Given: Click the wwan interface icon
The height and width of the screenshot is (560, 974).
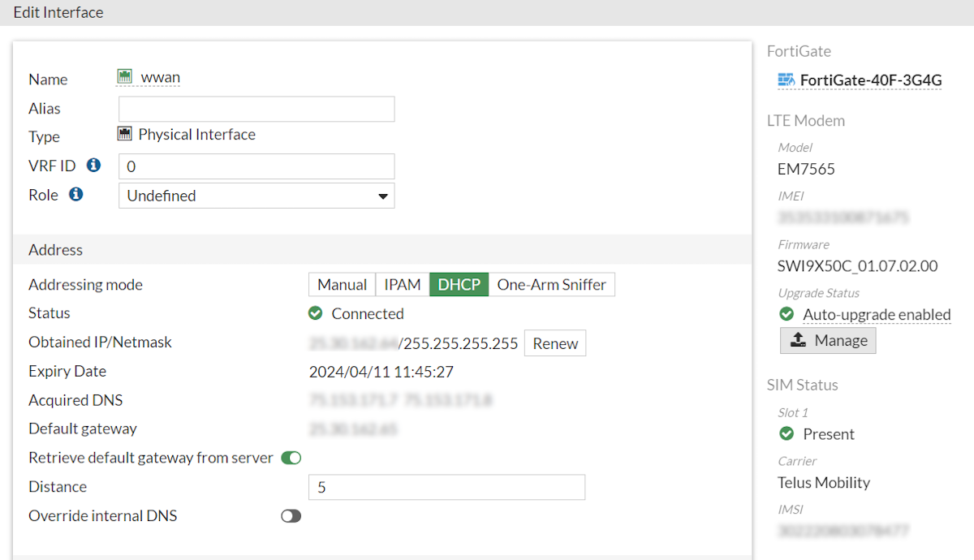Looking at the screenshot, I should (x=126, y=78).
